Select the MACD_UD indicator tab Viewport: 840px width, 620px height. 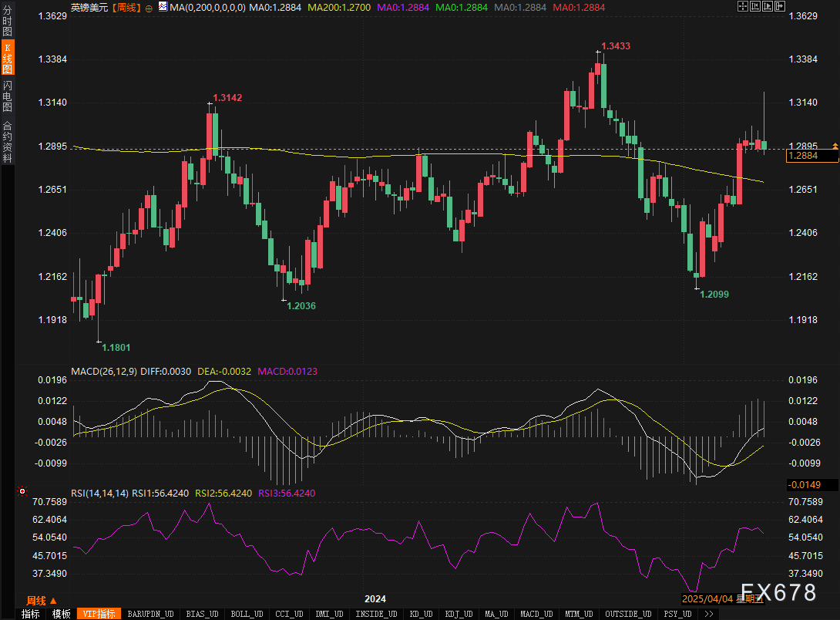point(535,614)
